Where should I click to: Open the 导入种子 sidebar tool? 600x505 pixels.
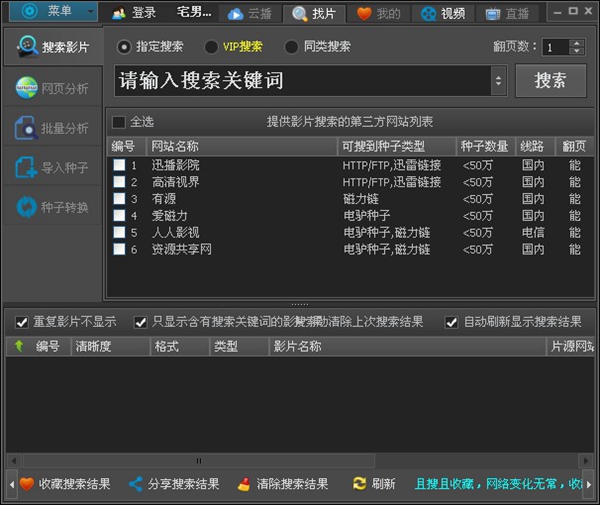click(x=52, y=168)
